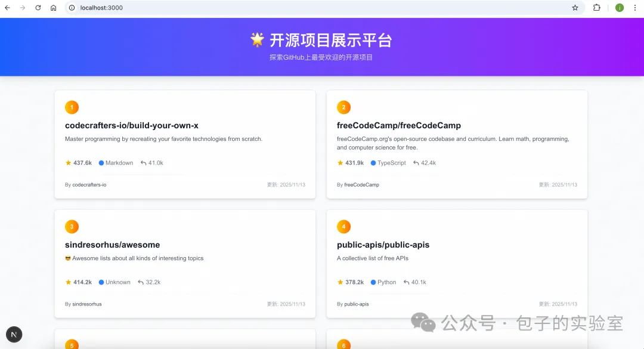Click the fork icon showing 42.4k on freeCodeCamp
The width and height of the screenshot is (644, 349).
coord(415,162)
